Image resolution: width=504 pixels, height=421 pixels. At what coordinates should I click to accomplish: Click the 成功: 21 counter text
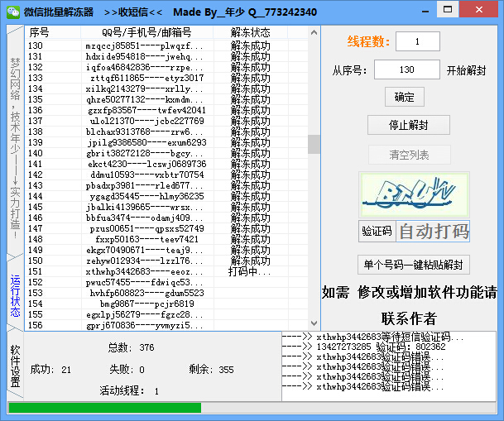tap(50, 370)
